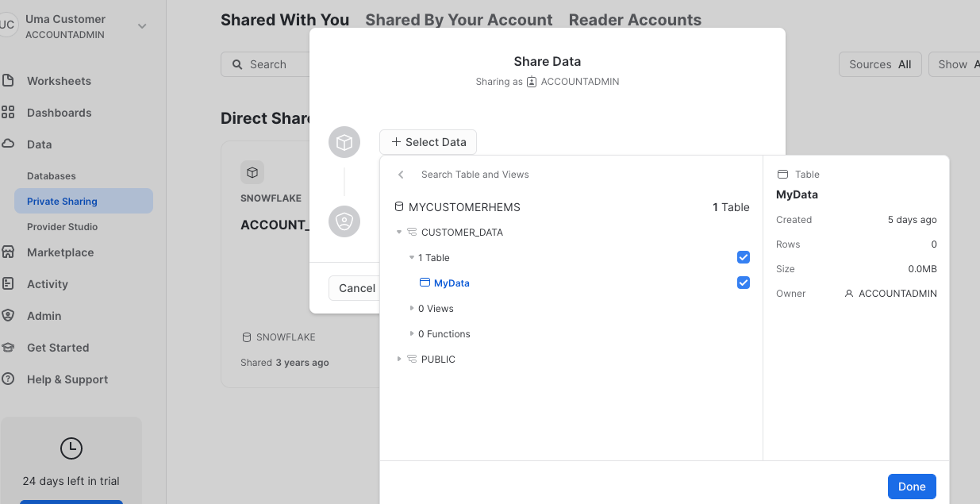Click the MYCUSTOMERHEMS database icon
This screenshot has height=504, width=980.
pyautogui.click(x=399, y=207)
